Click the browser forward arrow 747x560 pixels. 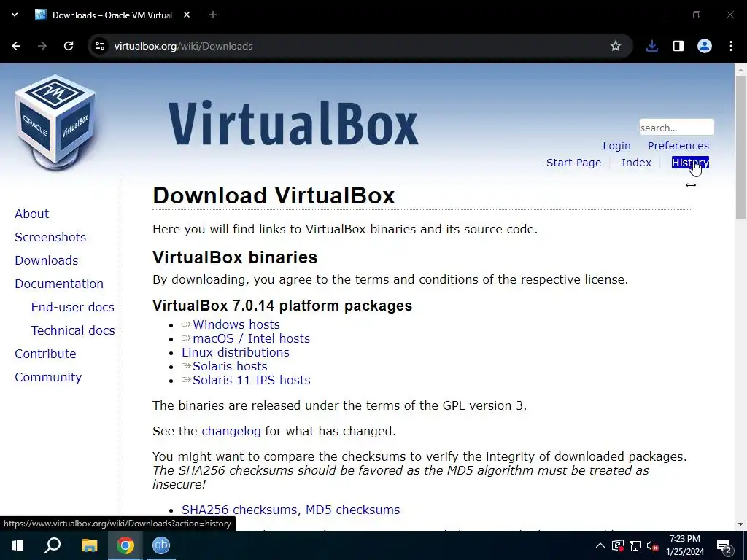[x=42, y=46]
